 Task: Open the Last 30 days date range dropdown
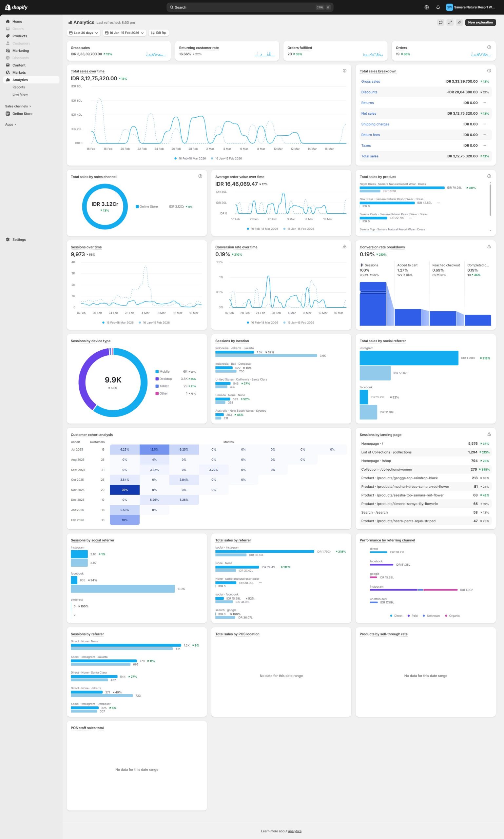(x=83, y=33)
